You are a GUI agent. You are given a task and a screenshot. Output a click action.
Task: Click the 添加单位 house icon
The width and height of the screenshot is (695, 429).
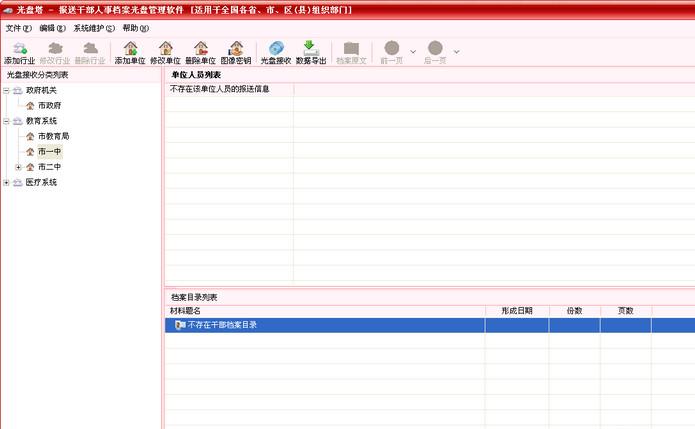[130, 48]
